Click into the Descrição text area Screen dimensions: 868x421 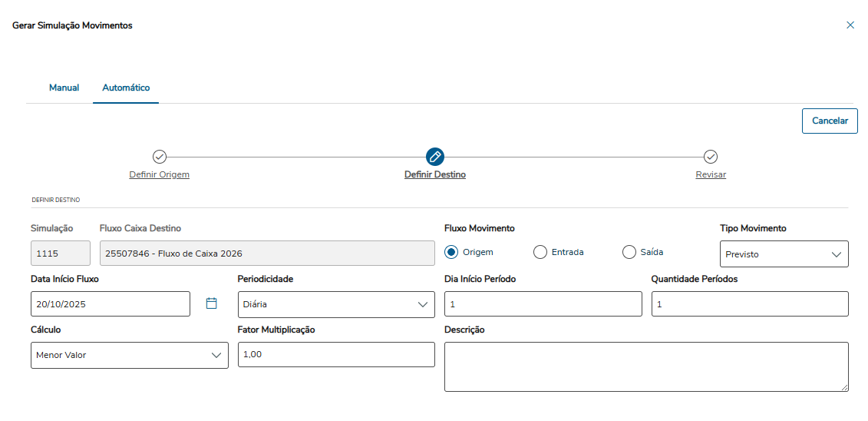(646, 366)
